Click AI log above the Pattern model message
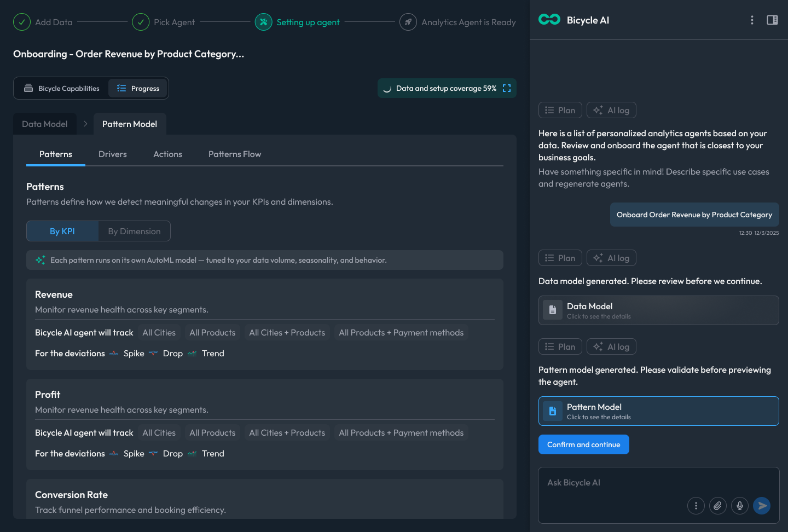788x532 pixels. [611, 346]
